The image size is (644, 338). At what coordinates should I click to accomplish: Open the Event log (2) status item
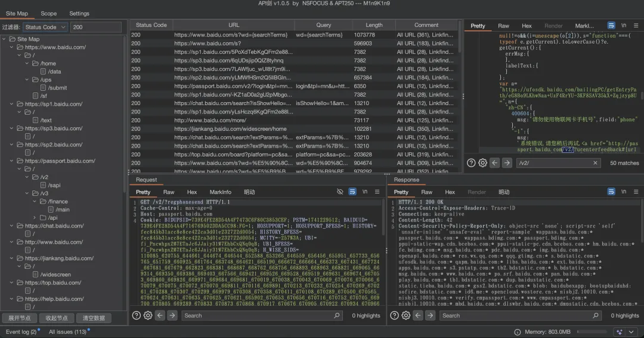coord(21,332)
